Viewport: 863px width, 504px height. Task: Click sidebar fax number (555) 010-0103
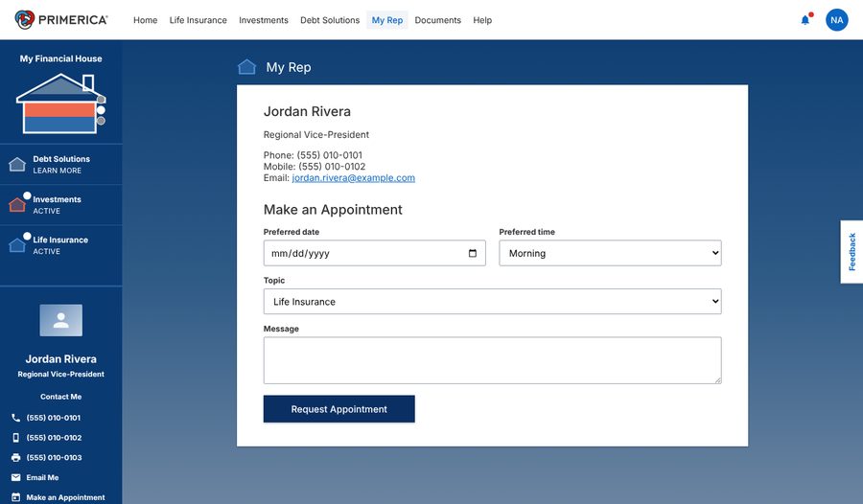pyautogui.click(x=54, y=457)
